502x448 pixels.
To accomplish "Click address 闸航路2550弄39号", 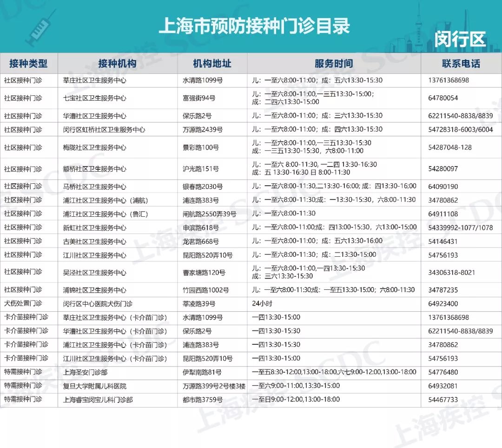I will 209,214.
